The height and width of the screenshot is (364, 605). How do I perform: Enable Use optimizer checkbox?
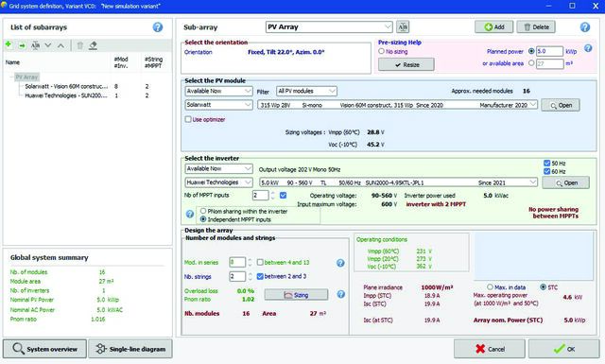tap(188, 119)
